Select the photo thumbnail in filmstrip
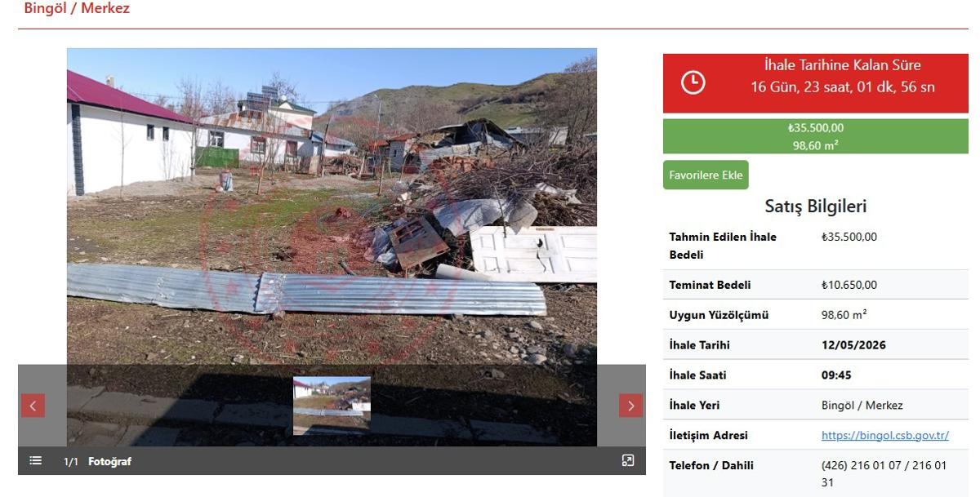Screen dimensions: 980x497 click(x=332, y=406)
